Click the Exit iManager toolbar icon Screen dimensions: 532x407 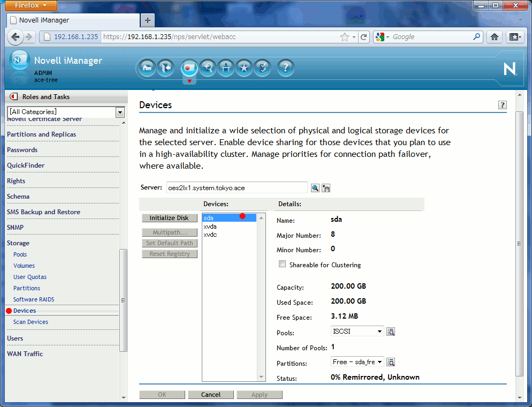click(x=165, y=68)
